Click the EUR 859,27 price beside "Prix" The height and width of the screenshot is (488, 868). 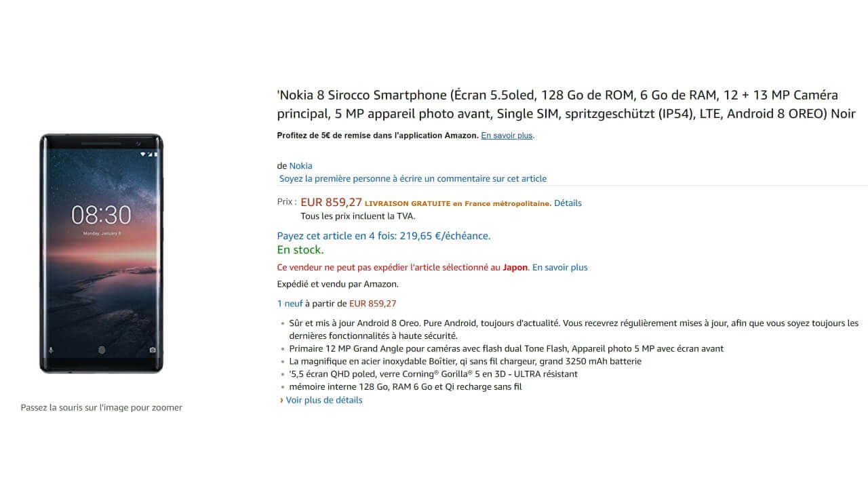click(331, 202)
